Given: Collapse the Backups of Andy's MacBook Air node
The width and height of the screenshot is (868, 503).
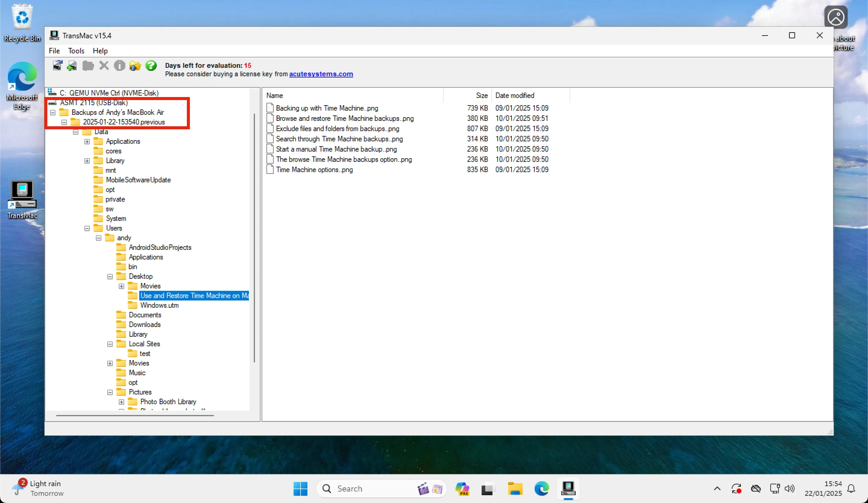Looking at the screenshot, I should click(53, 112).
